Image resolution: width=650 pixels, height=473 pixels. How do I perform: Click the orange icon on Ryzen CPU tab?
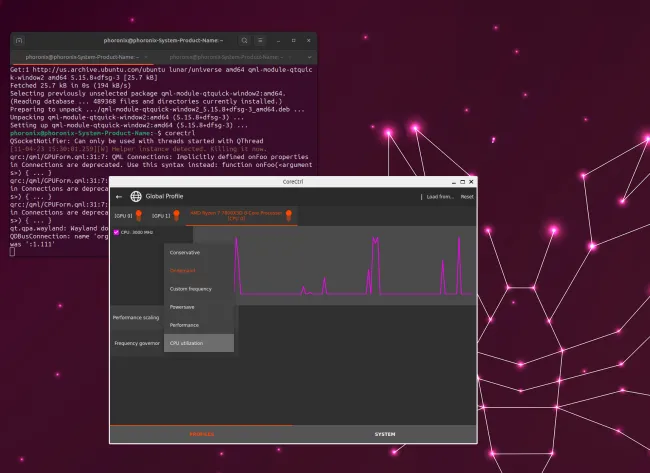click(x=288, y=215)
